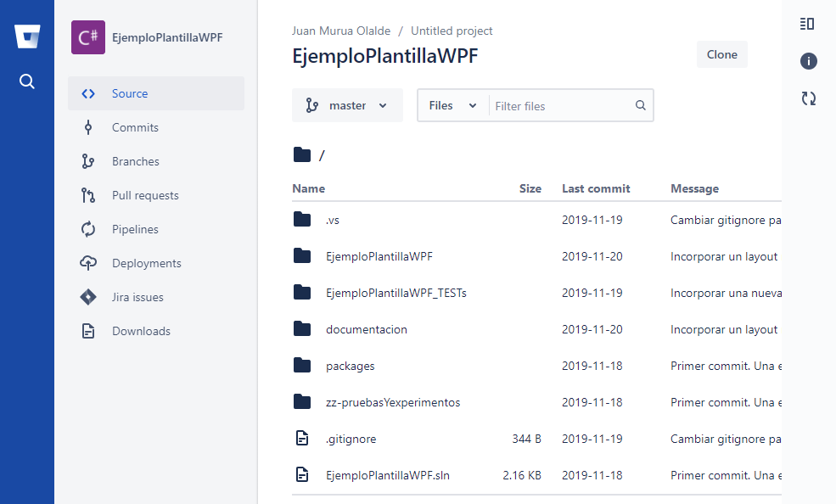Open the details panel icon at top right

coord(807,24)
